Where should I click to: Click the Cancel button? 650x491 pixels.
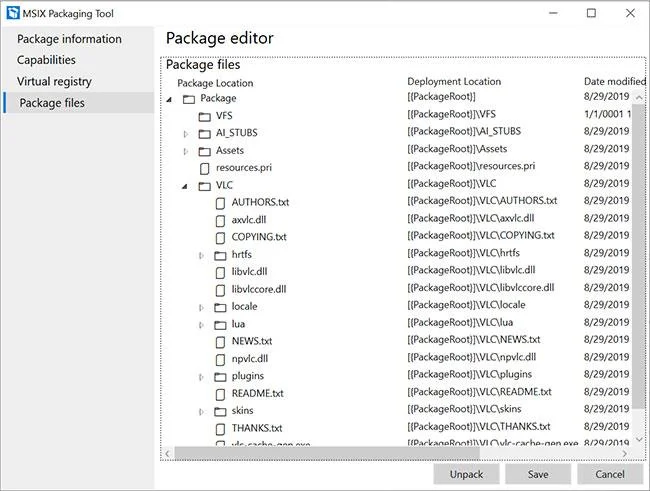click(x=610, y=474)
